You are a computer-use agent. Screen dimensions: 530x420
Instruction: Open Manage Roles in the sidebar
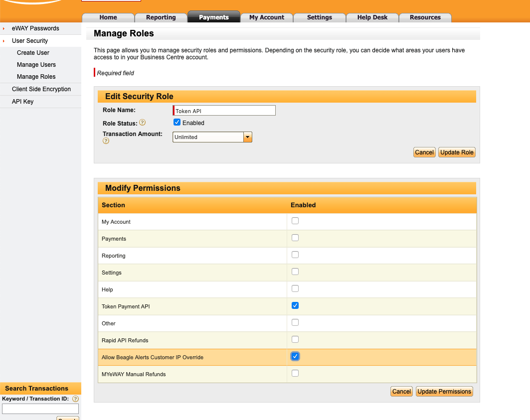point(36,77)
